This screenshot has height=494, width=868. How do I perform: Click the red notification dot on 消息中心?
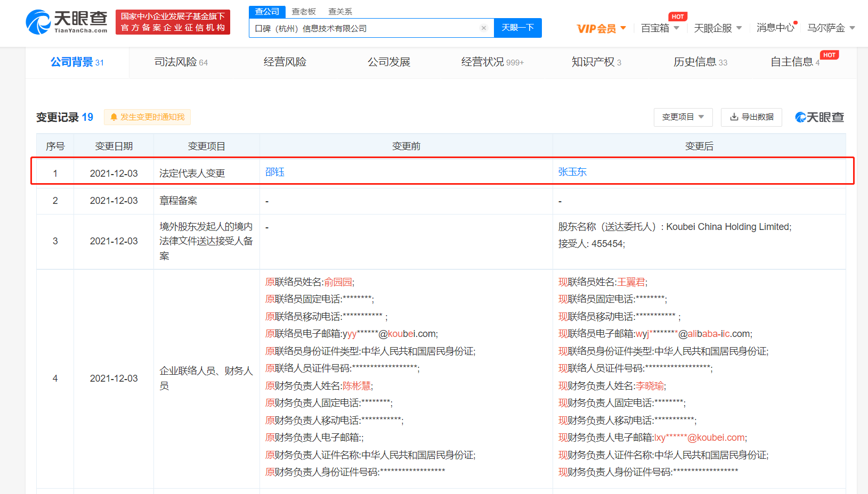796,23
